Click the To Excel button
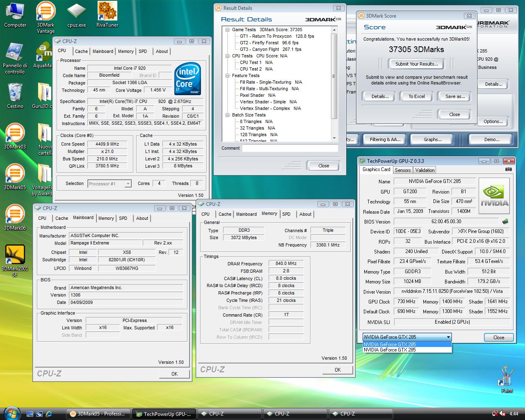The height and width of the screenshot is (420, 525). click(x=416, y=96)
